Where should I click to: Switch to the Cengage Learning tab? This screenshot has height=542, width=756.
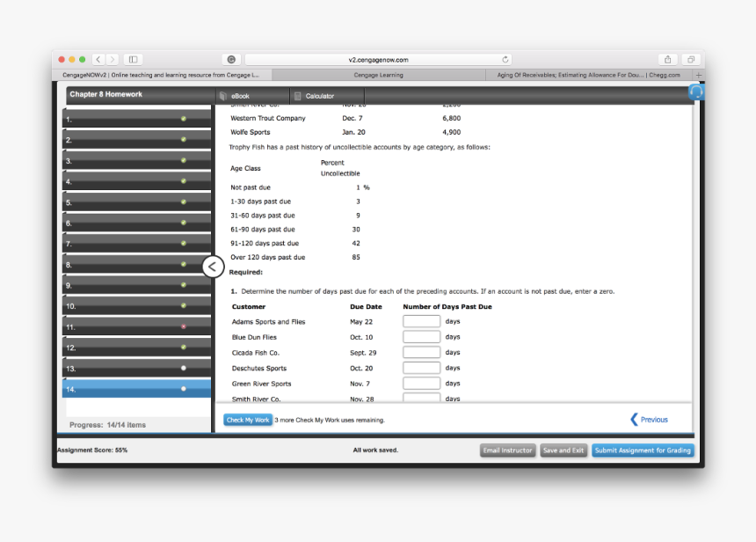(379, 75)
